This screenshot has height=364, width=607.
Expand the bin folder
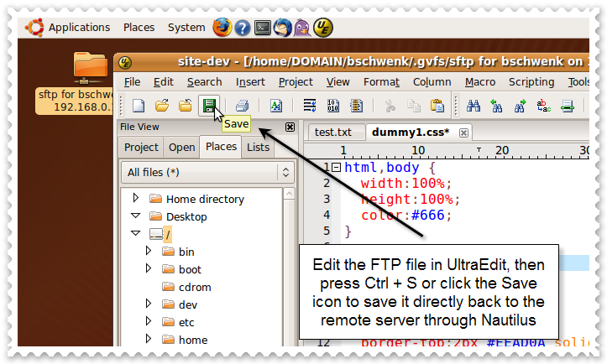point(149,251)
